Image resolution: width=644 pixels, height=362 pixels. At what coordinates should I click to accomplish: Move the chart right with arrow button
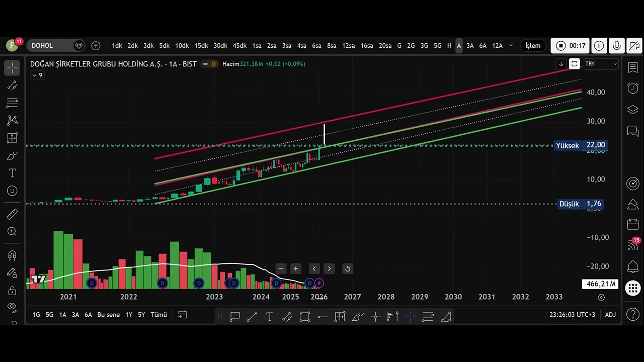[329, 268]
